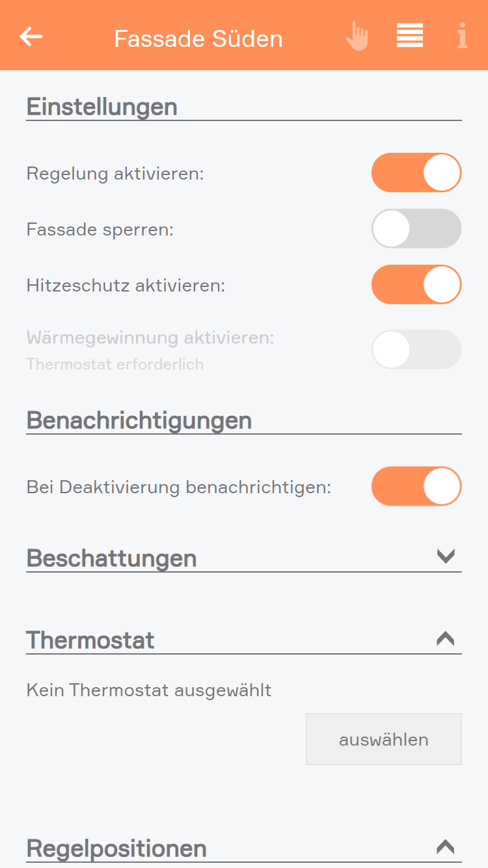
Task: Disable the Regelung aktivieren switch
Action: [416, 172]
